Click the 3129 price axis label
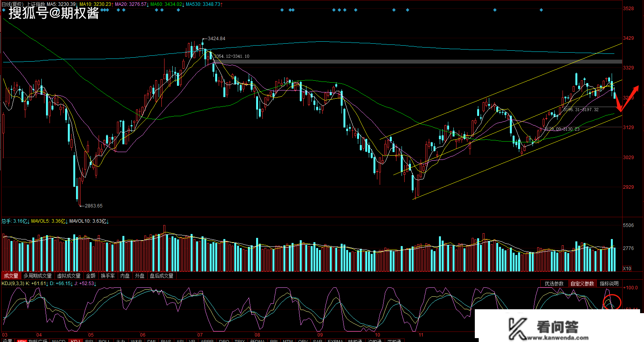 click(628, 128)
